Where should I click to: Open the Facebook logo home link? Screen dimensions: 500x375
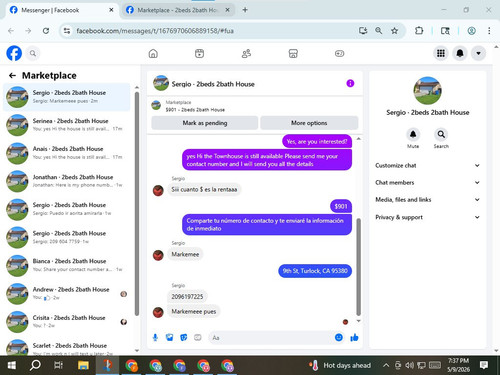14,53
